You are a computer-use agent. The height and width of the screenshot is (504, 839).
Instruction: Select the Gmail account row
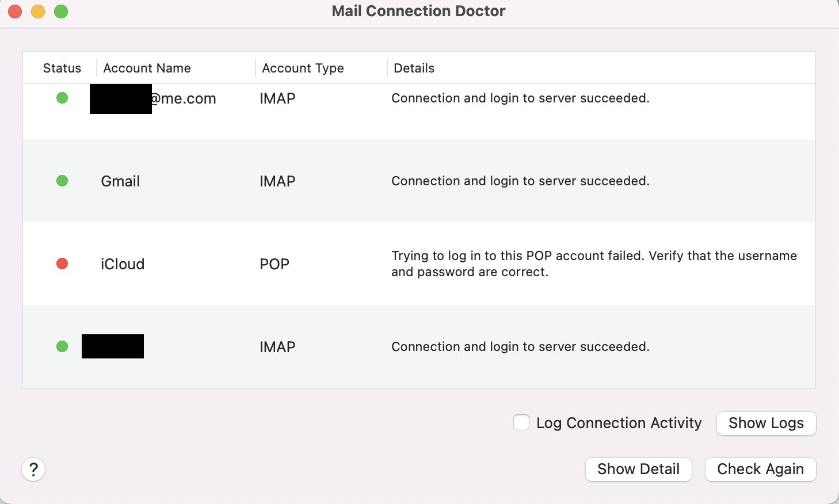120,181
